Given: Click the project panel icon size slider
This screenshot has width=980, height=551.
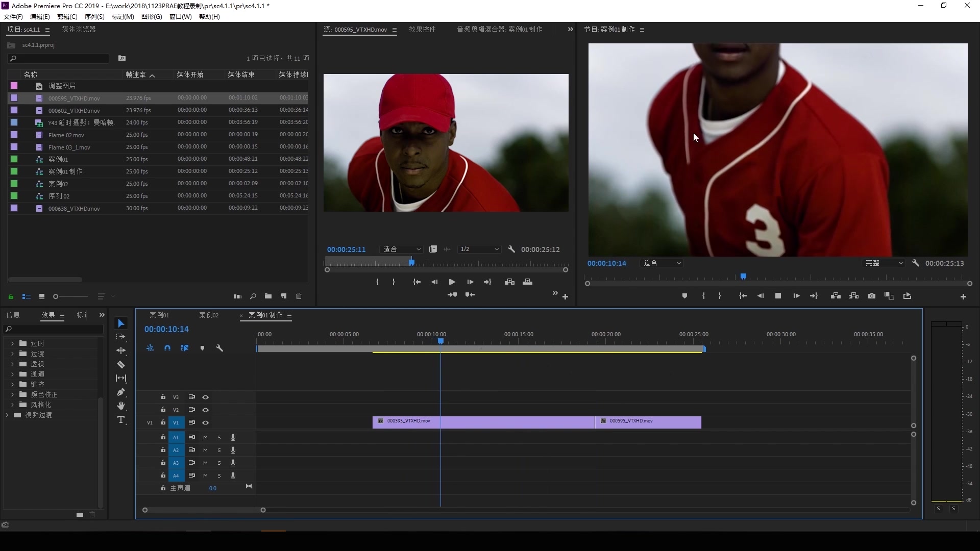Looking at the screenshot, I should 56,296.
